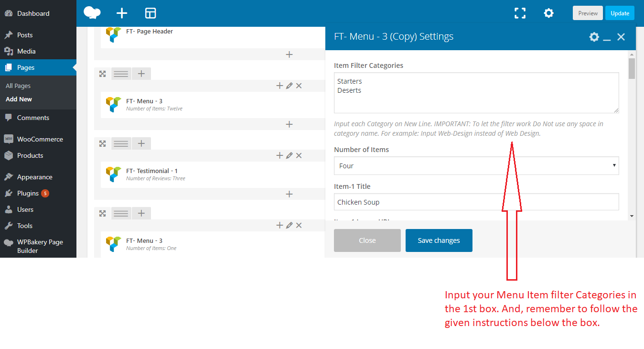This screenshot has width=644, height=349.
Task: Open Pages in the WordPress sidebar
Action: [x=26, y=67]
